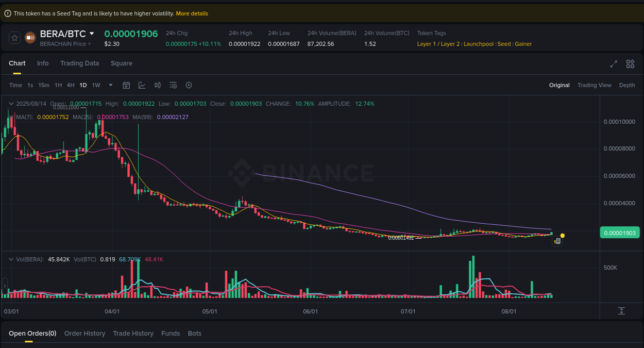Switch to the Trading Data tab
This screenshot has width=644, height=348.
click(79, 63)
